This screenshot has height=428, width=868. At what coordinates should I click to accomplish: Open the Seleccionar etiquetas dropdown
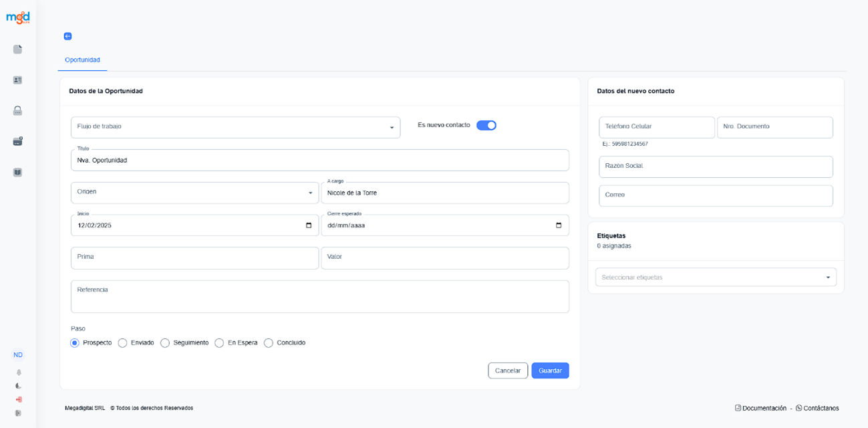pos(715,278)
